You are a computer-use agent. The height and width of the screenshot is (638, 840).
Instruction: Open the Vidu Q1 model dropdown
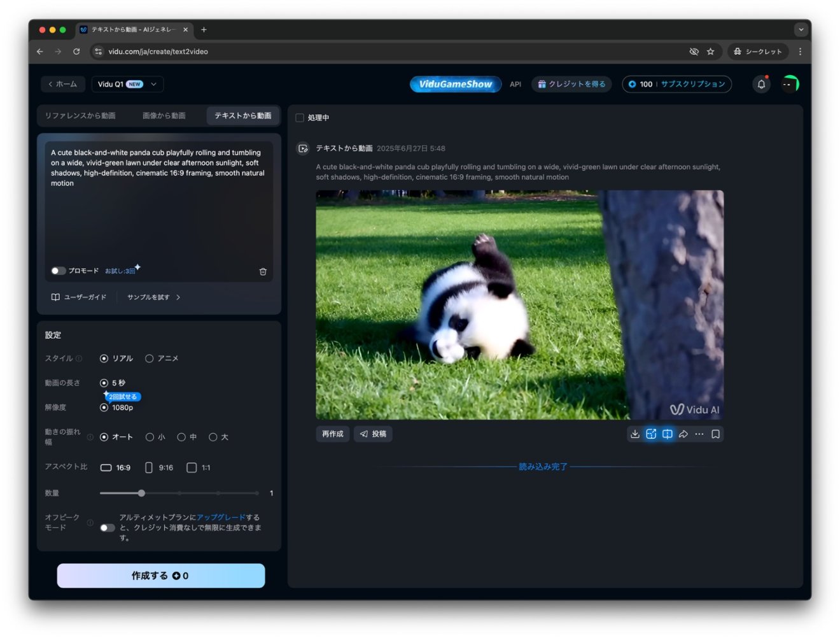click(128, 84)
